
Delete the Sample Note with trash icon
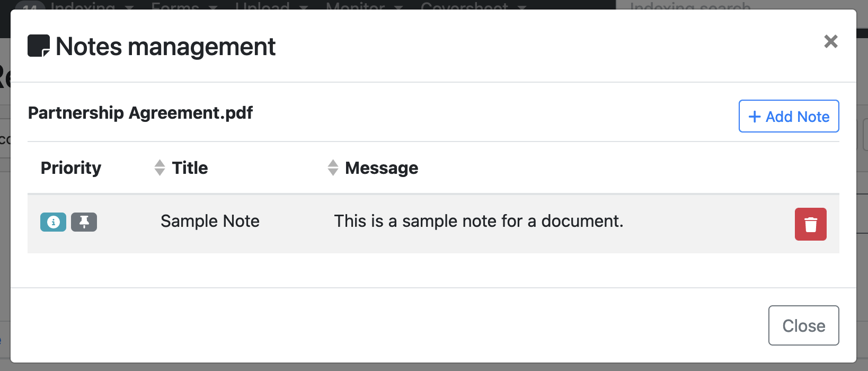click(810, 224)
